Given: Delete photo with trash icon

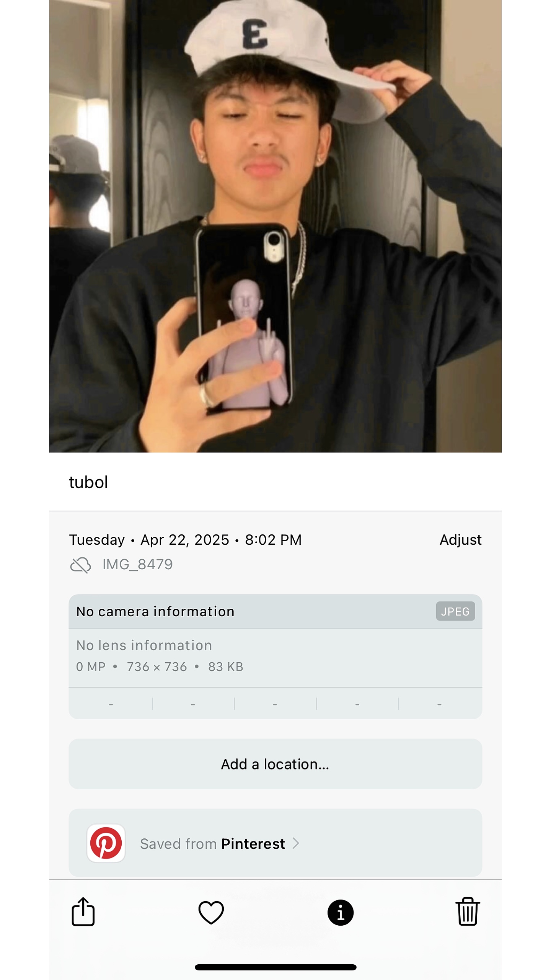Looking at the screenshot, I should (468, 911).
